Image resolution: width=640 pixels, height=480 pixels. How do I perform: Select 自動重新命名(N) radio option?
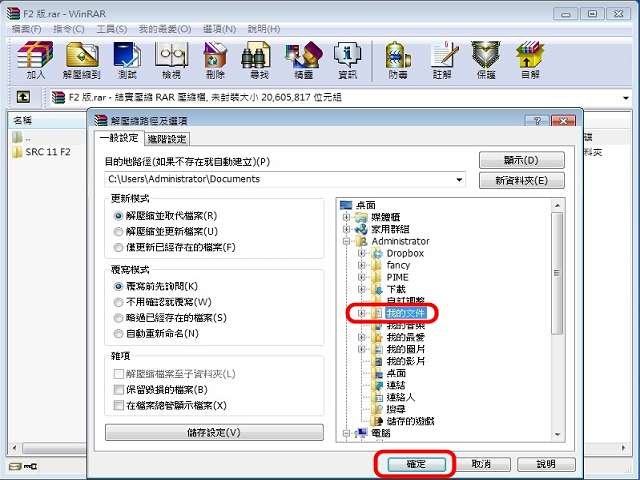[118, 333]
